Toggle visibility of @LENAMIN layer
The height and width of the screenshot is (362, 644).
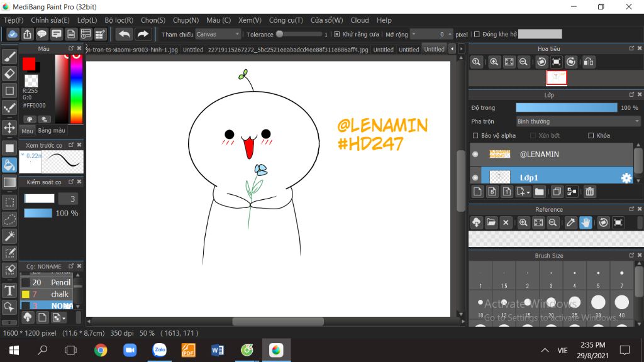click(x=475, y=155)
